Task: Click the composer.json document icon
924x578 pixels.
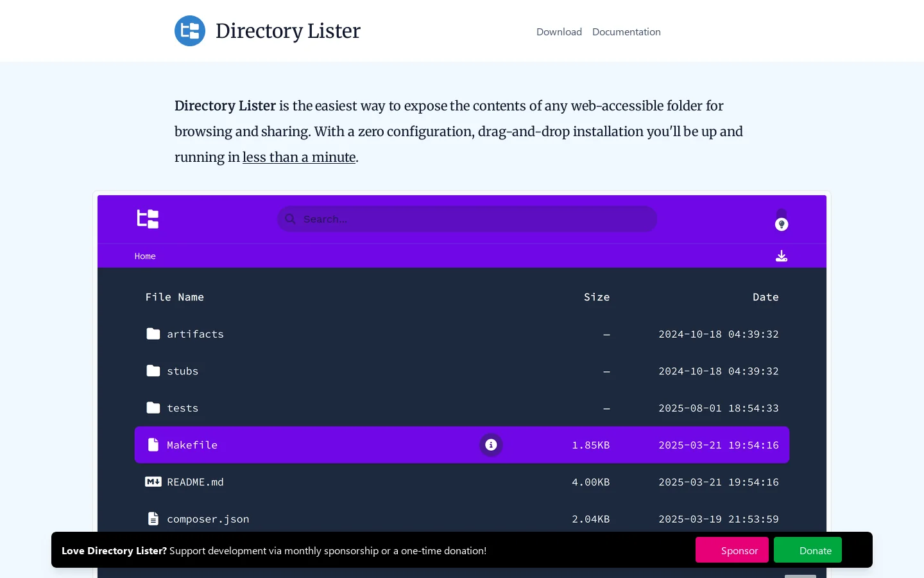Action: coord(153,519)
